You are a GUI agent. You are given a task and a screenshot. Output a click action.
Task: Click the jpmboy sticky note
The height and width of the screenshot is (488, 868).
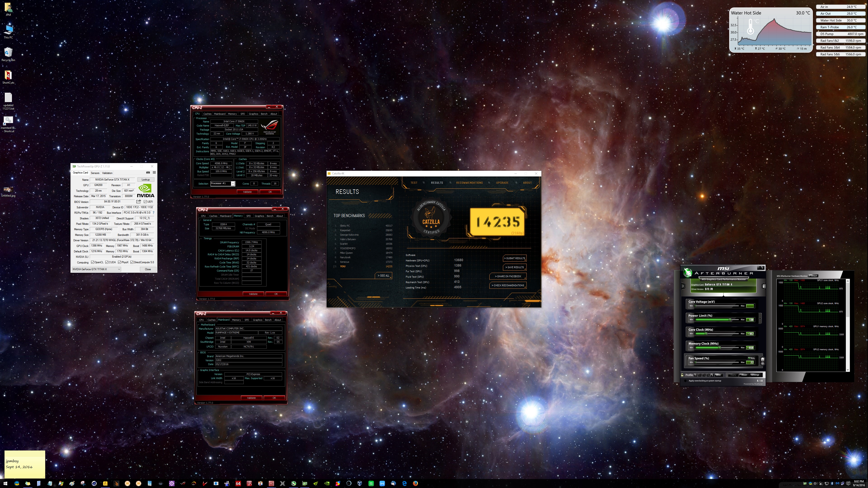click(25, 464)
